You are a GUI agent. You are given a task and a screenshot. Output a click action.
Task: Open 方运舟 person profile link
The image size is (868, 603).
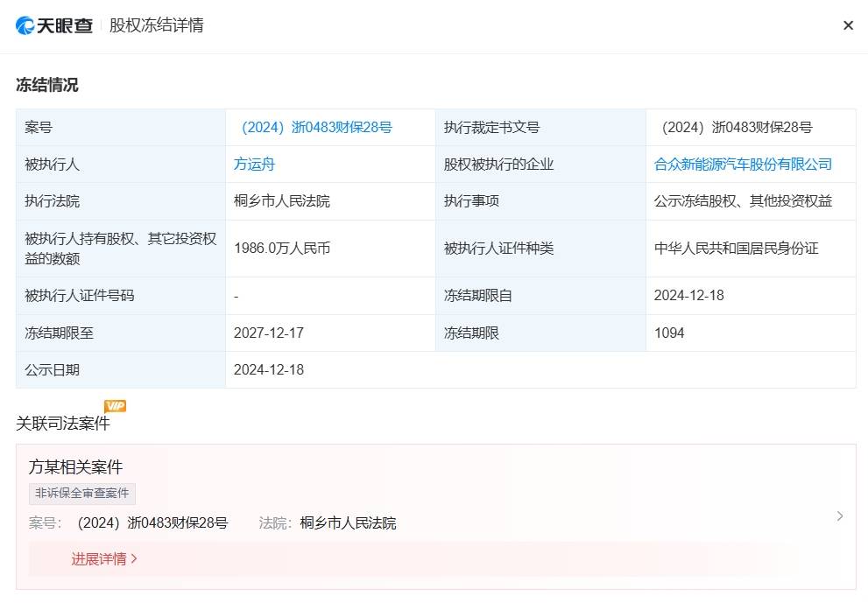[x=254, y=165]
